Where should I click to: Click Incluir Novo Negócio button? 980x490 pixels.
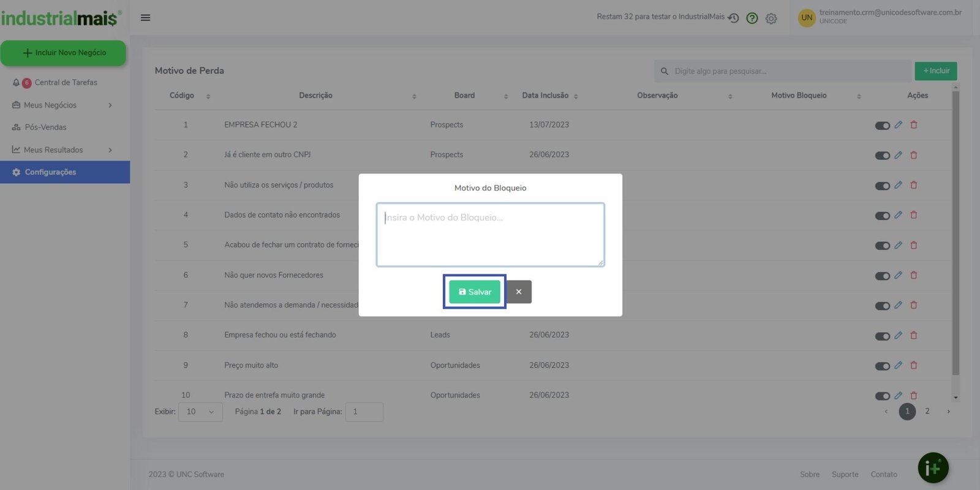coord(64,53)
